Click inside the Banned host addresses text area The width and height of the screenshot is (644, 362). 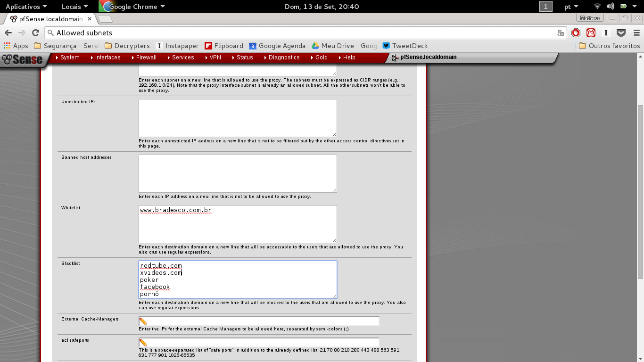(238, 173)
